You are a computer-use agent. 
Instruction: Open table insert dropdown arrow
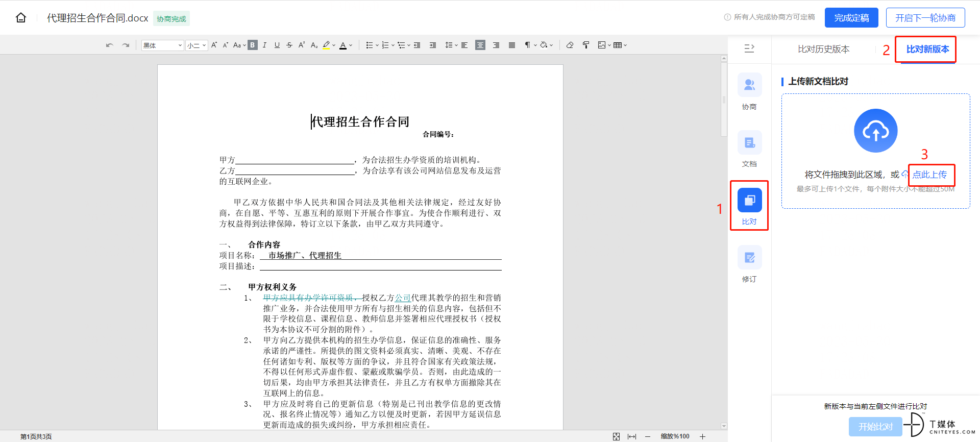click(x=625, y=45)
